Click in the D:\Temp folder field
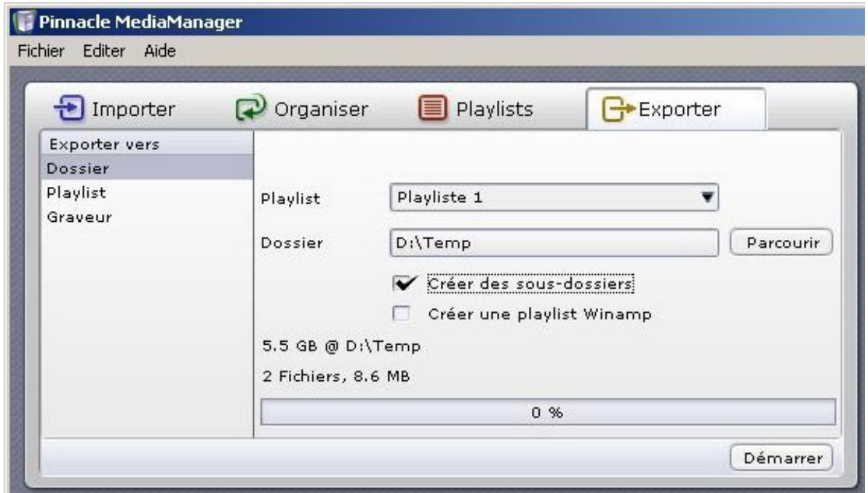 (x=554, y=242)
